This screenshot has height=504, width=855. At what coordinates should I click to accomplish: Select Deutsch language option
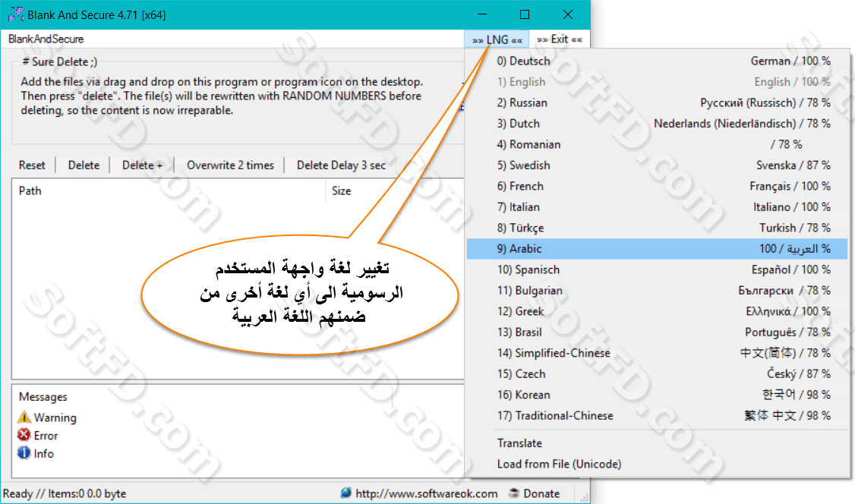point(657,61)
